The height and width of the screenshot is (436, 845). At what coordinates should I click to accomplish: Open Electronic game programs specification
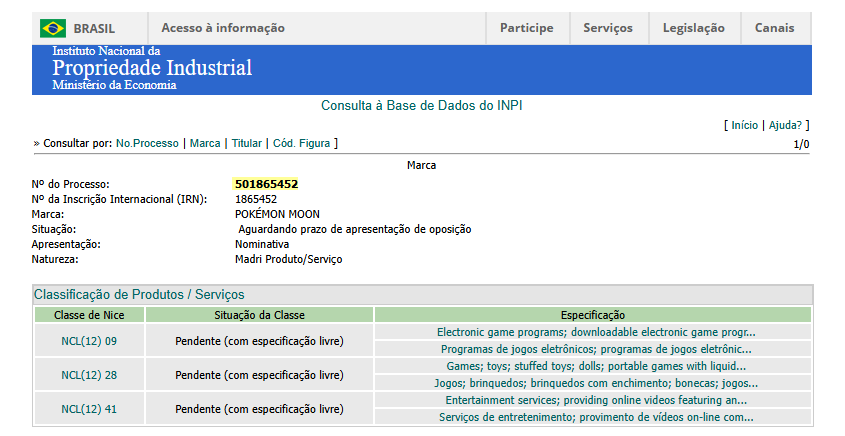596,332
